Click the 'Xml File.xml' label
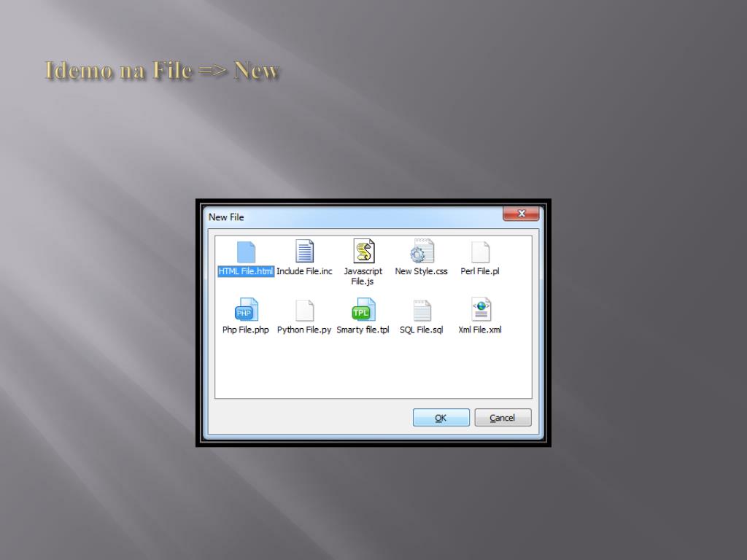Image resolution: width=747 pixels, height=560 pixels. [x=480, y=330]
